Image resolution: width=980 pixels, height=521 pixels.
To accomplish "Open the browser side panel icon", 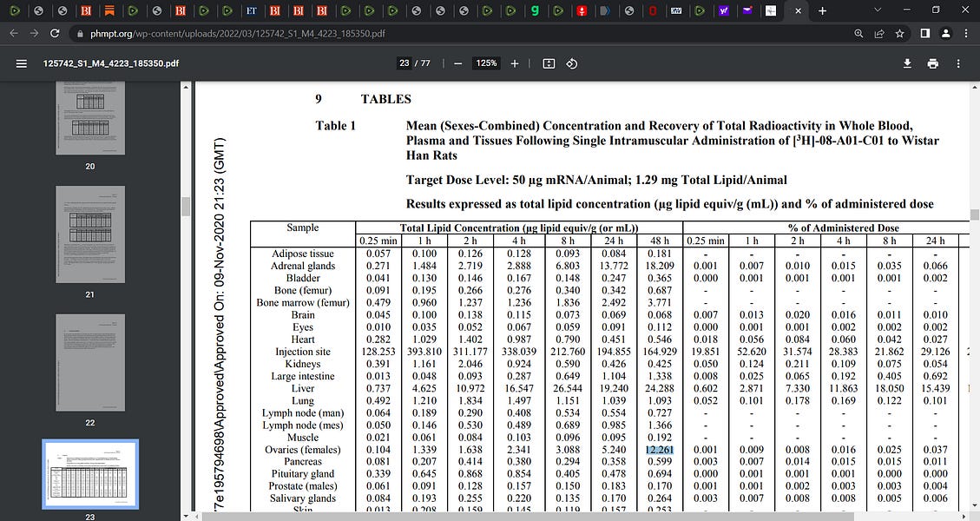I will click(924, 33).
